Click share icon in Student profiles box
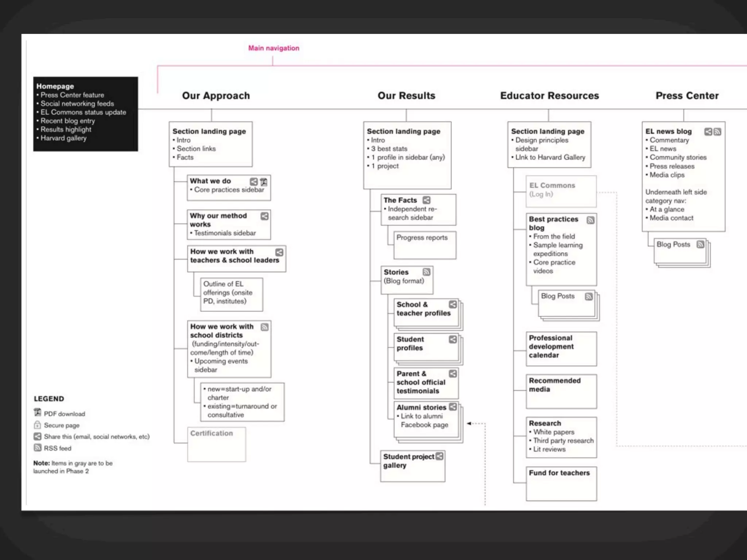The width and height of the screenshot is (747, 560). tap(453, 339)
